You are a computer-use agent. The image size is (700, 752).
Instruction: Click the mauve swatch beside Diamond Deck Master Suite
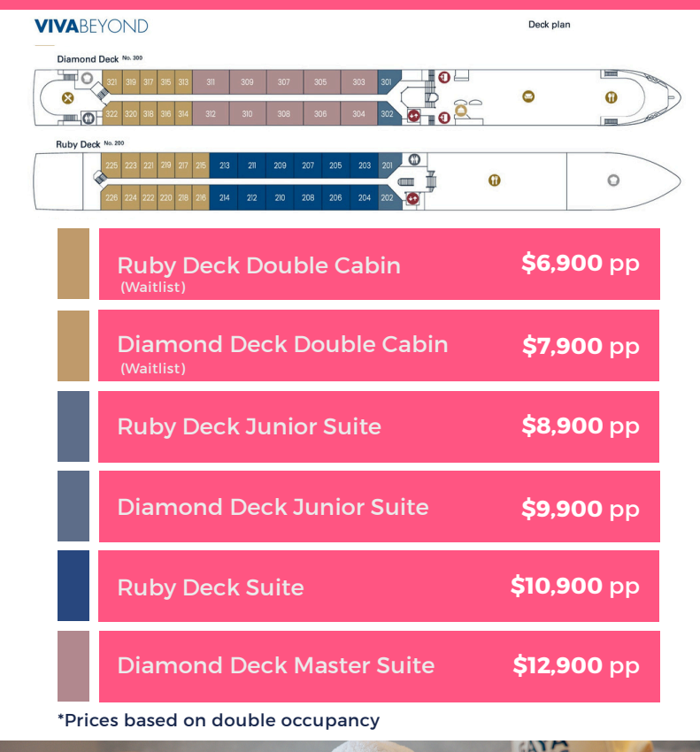[x=73, y=666]
